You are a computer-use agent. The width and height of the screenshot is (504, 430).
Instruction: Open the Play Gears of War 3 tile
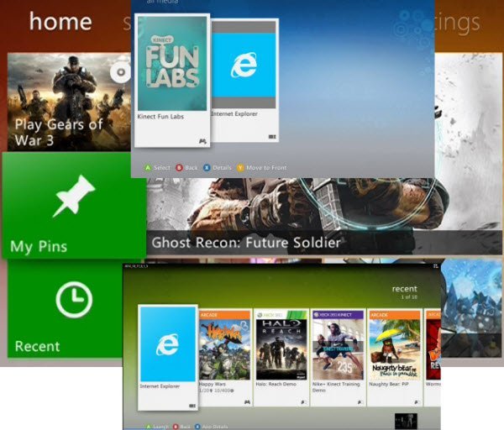(69, 102)
